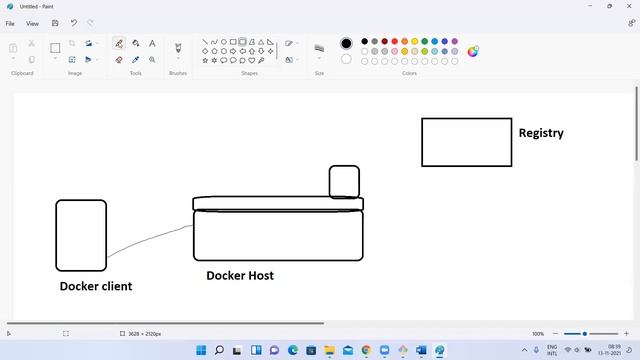Click the Paste clipboard icon
Screen dimensions: 640x360
pyautogui.click(x=13, y=48)
